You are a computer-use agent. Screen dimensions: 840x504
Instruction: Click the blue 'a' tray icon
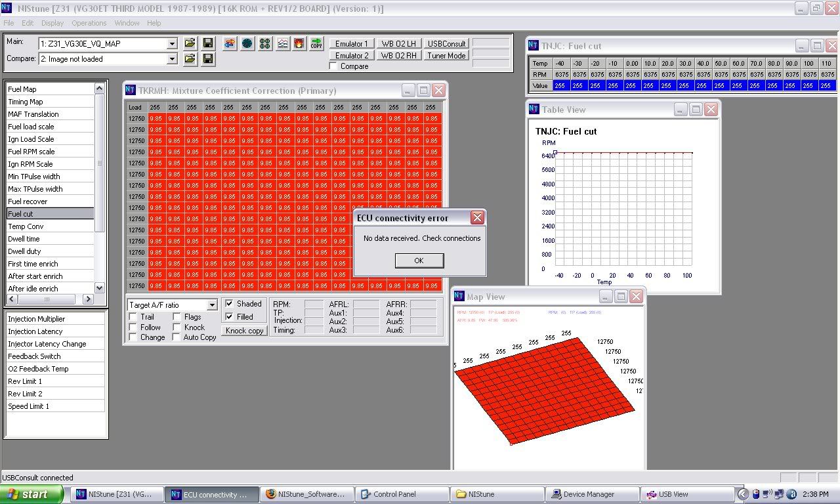click(791, 494)
